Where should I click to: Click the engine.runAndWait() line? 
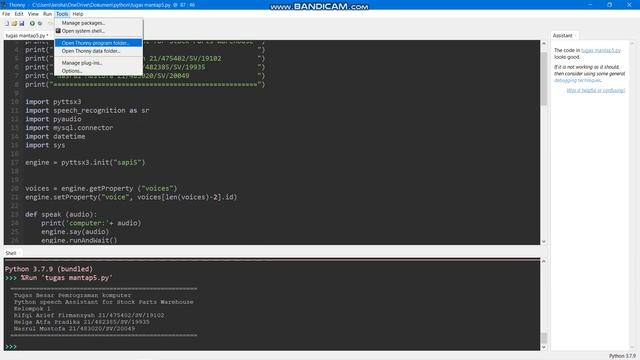click(x=79, y=240)
